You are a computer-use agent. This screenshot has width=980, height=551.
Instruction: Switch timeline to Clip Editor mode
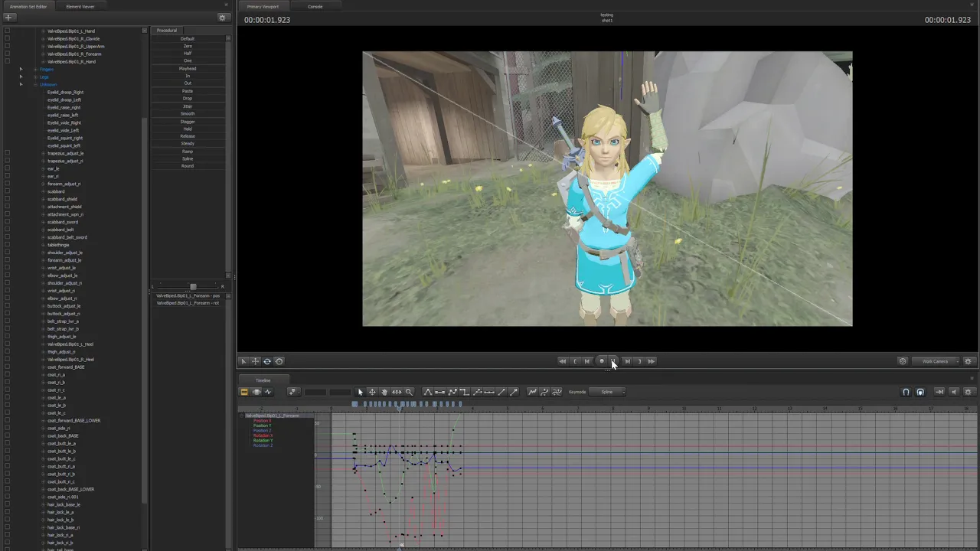pos(244,392)
